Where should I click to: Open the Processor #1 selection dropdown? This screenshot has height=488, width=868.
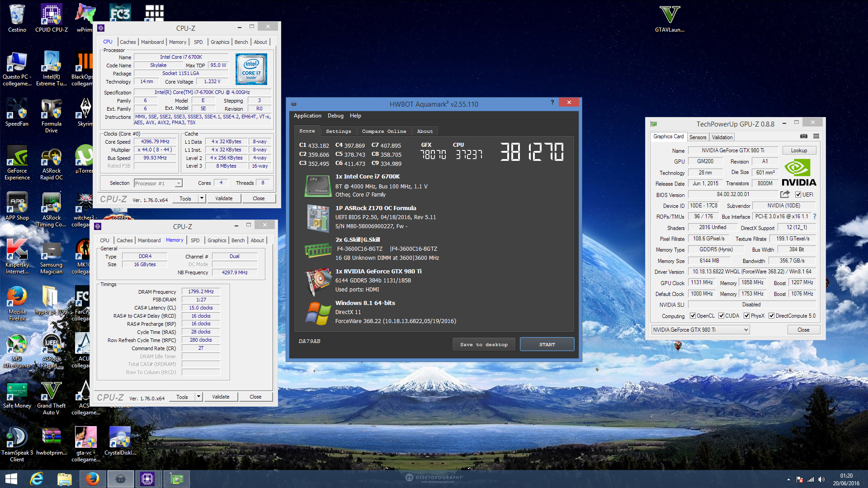click(158, 183)
